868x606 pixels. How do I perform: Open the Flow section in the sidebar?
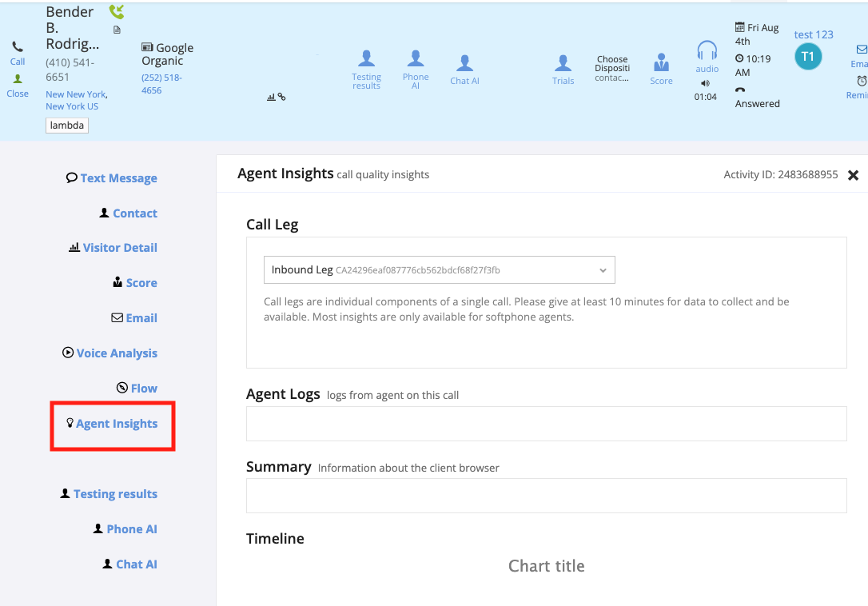137,388
